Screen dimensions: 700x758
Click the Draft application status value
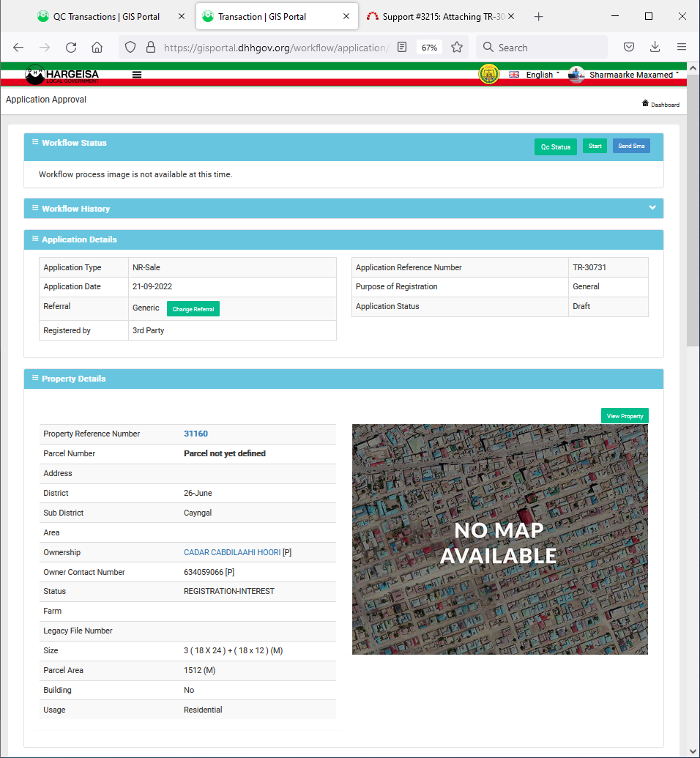581,306
